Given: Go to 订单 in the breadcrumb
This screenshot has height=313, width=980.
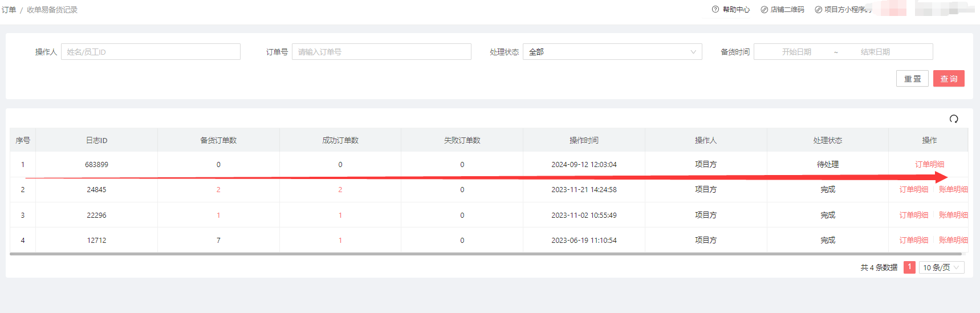Looking at the screenshot, I should (9, 10).
